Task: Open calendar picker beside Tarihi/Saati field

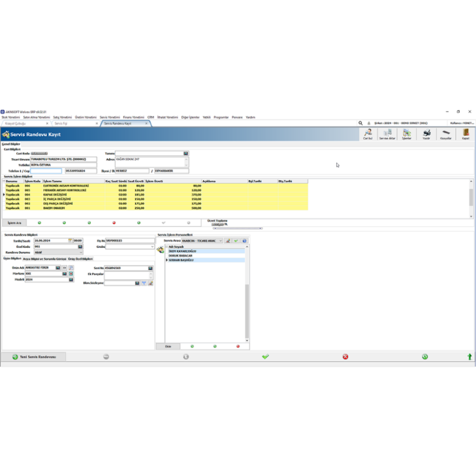Action: tap(69, 240)
